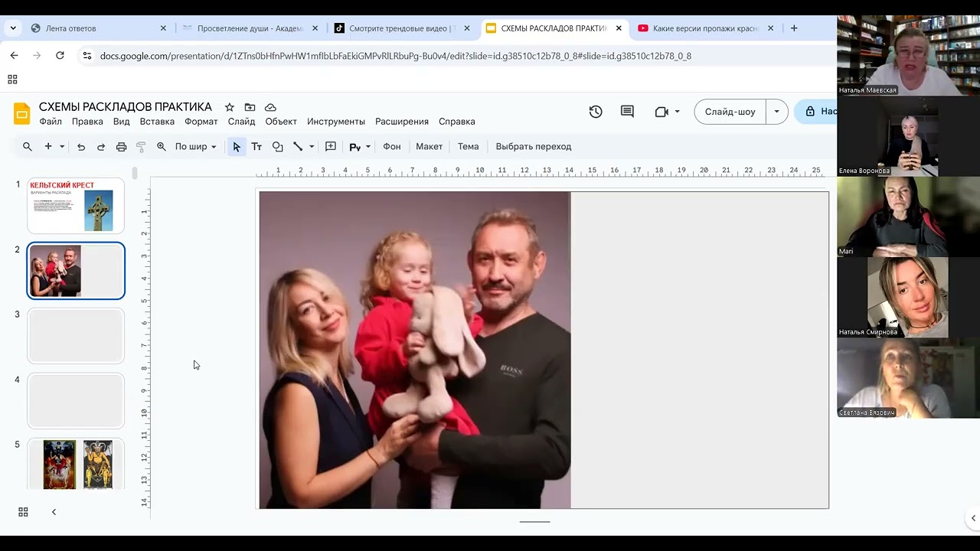Click the family photo on the slide
This screenshot has width=980, height=551.
coord(415,350)
